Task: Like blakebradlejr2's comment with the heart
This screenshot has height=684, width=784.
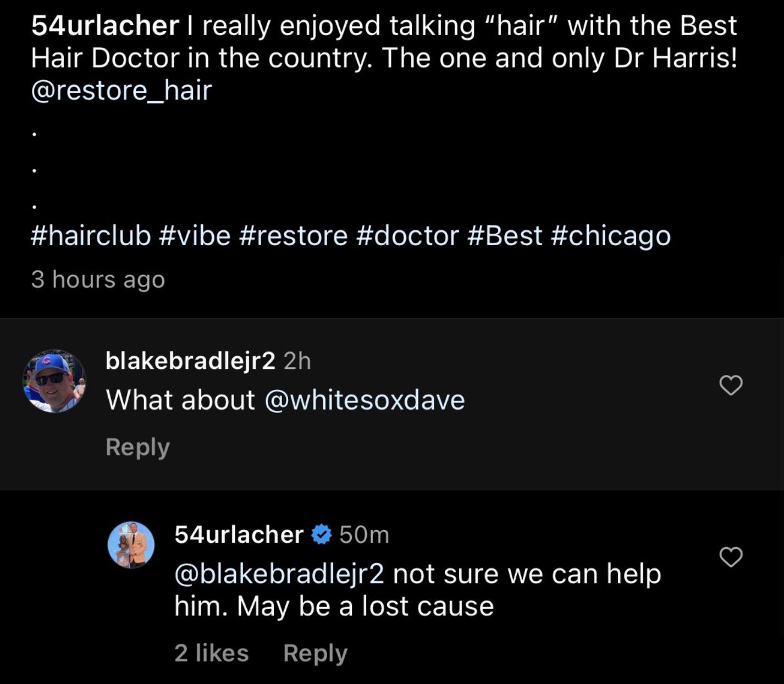Action: 731,385
